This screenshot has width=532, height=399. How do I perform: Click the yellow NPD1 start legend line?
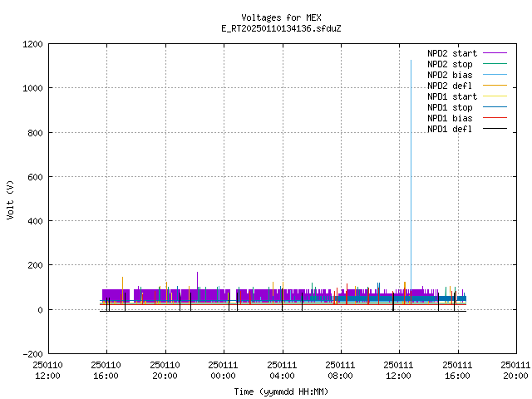pyautogui.click(x=495, y=96)
